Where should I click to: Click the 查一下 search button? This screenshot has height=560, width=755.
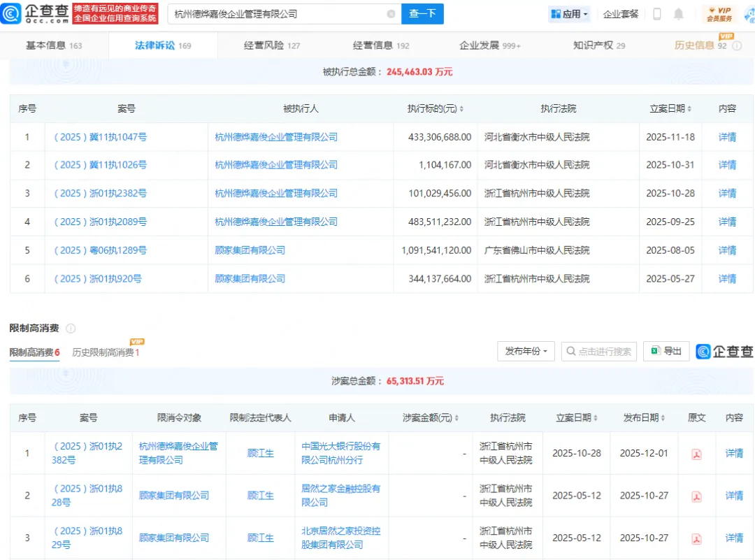coord(422,14)
